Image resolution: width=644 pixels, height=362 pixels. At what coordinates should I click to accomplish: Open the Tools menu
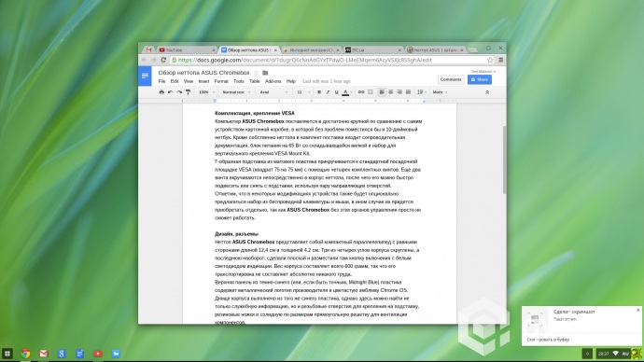coord(239,81)
